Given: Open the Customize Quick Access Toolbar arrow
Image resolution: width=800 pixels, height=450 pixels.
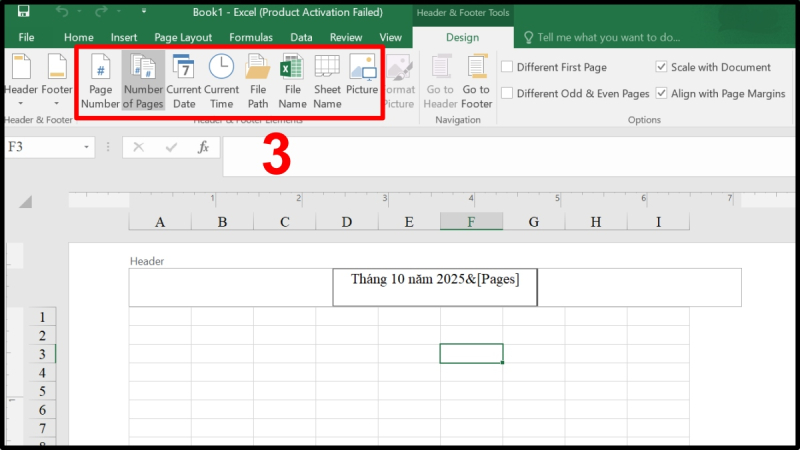Looking at the screenshot, I should 144,11.
